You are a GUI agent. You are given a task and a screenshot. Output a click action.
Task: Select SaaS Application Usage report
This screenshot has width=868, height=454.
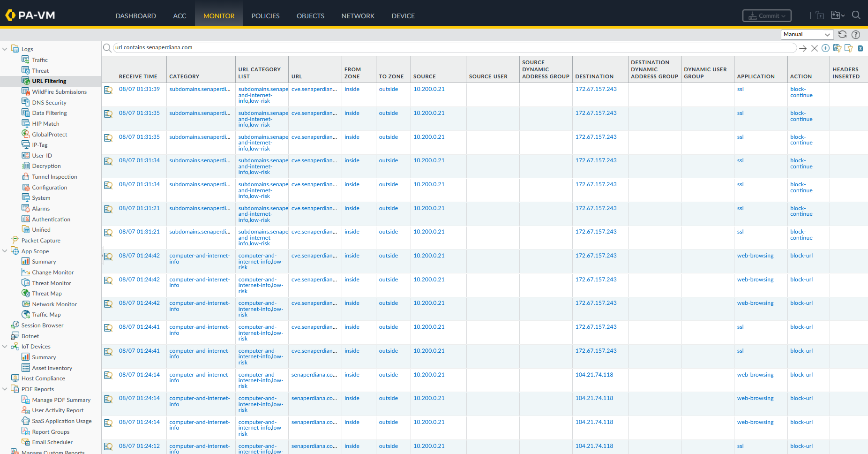coord(62,421)
